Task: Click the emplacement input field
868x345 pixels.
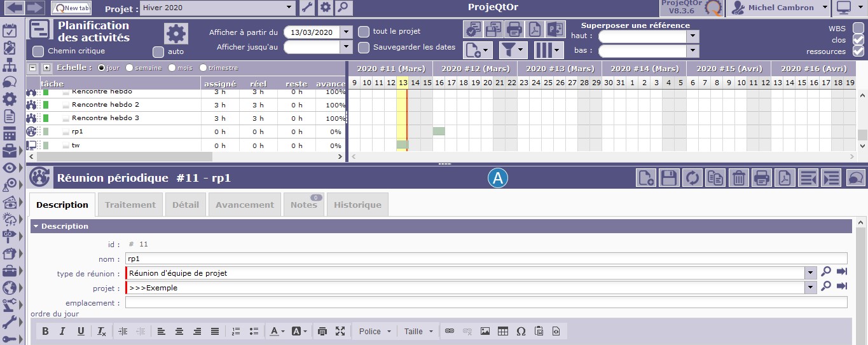Action: 486,303
